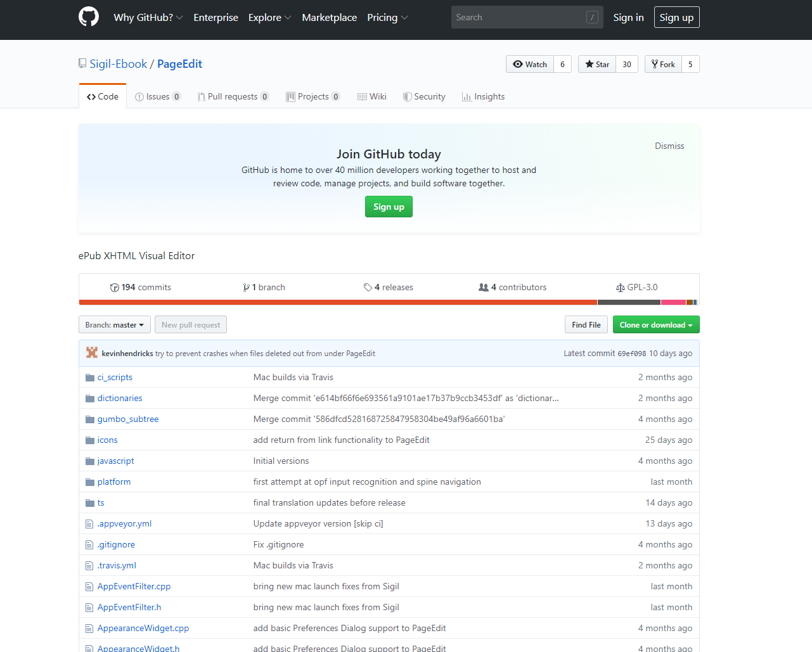Switch to the Pull requests tab
Image resolution: width=812 pixels, height=652 pixels.
click(233, 96)
